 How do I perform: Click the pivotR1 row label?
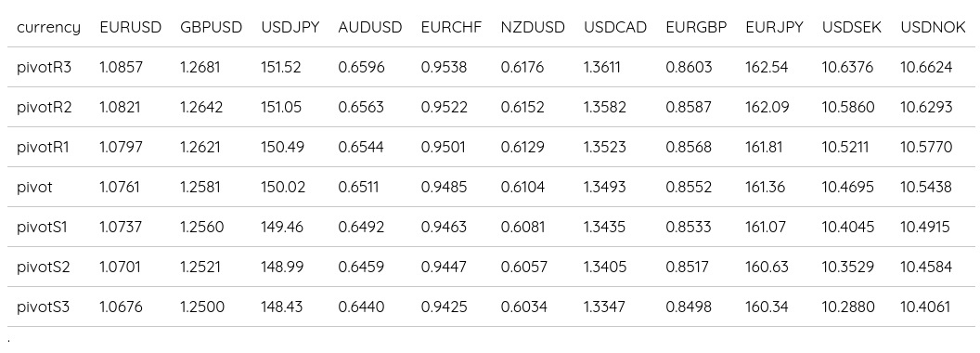coord(43,147)
